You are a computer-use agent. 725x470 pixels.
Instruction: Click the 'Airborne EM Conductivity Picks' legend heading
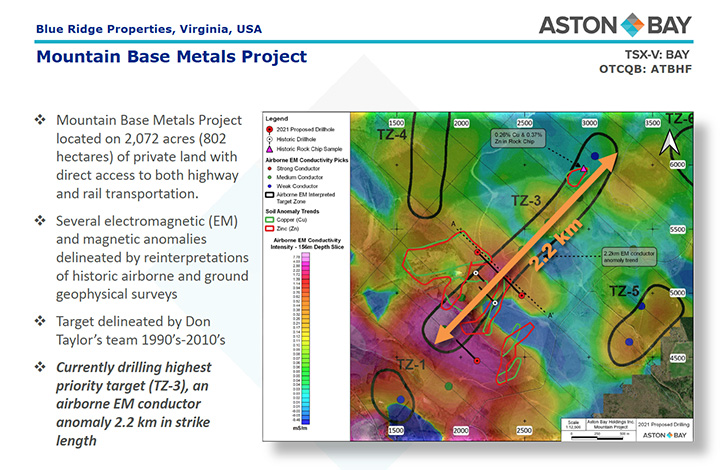[307, 160]
